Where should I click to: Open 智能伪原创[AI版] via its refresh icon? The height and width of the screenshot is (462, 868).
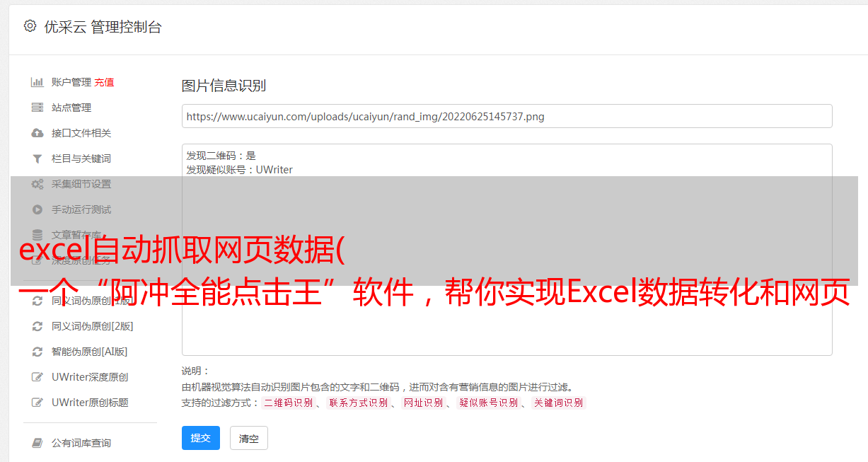37,352
